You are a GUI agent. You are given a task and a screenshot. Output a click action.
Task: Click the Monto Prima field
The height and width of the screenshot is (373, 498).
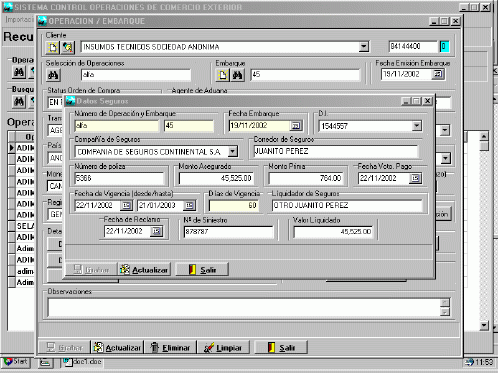306,178
